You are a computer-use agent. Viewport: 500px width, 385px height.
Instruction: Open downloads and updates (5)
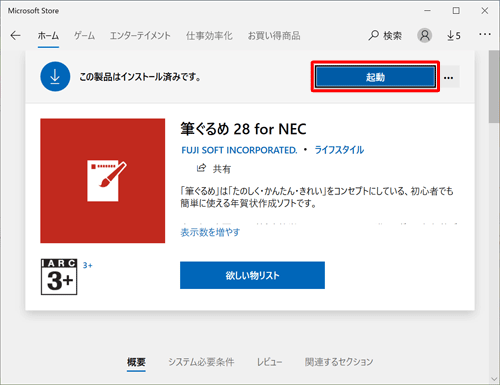(x=454, y=35)
